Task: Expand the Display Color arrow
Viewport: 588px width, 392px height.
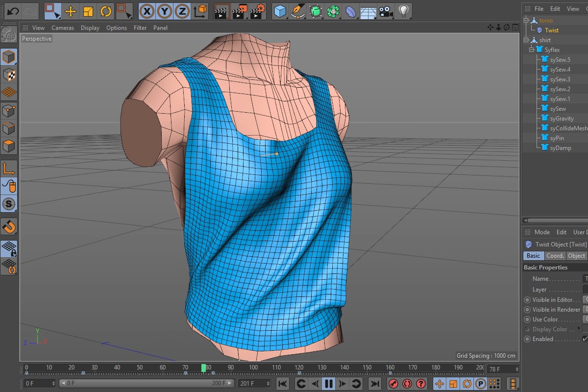Action: [x=579, y=328]
